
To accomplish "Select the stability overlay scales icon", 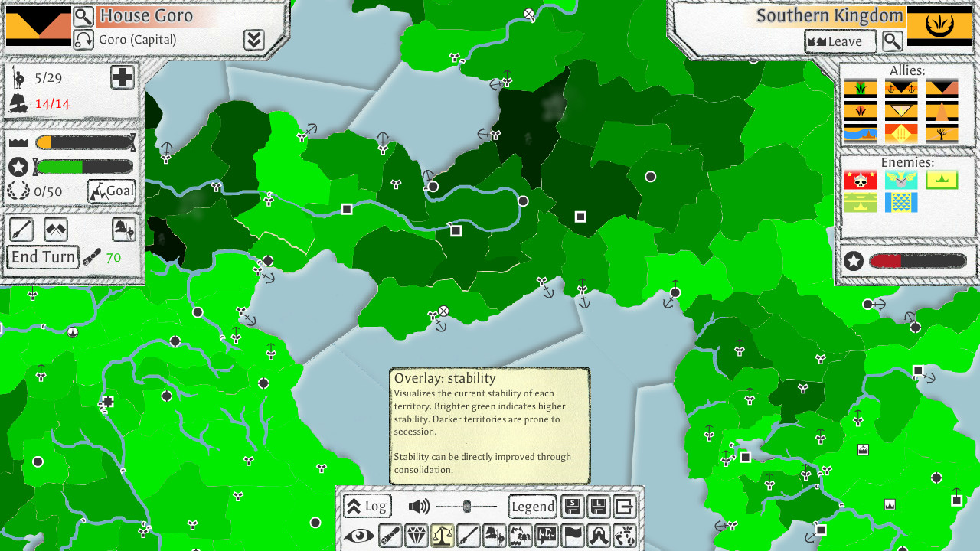I will pos(443,535).
